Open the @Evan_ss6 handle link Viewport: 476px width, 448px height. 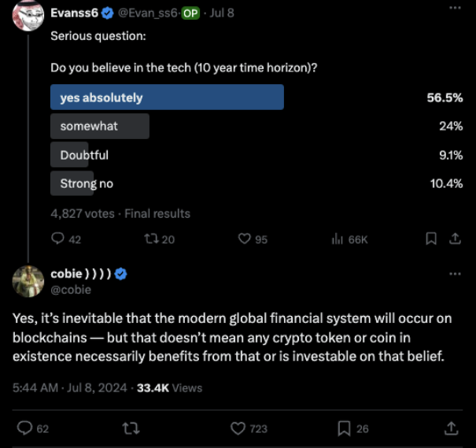click(149, 13)
